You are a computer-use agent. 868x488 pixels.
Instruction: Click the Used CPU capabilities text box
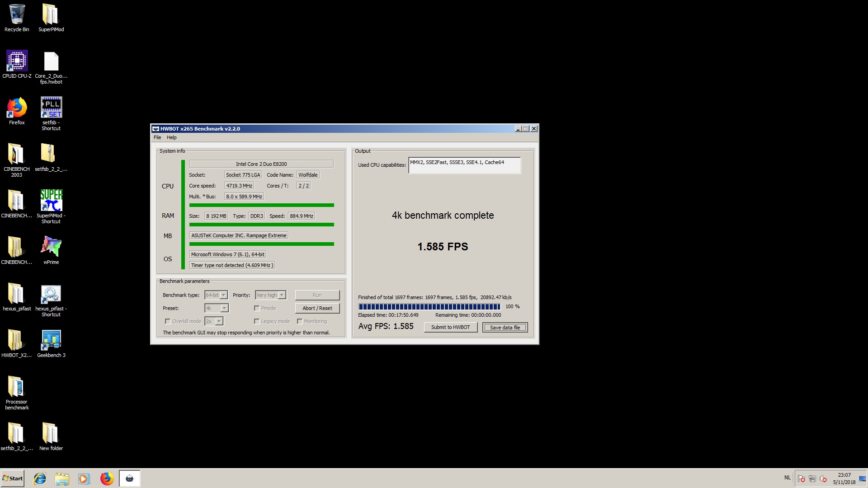tap(464, 165)
